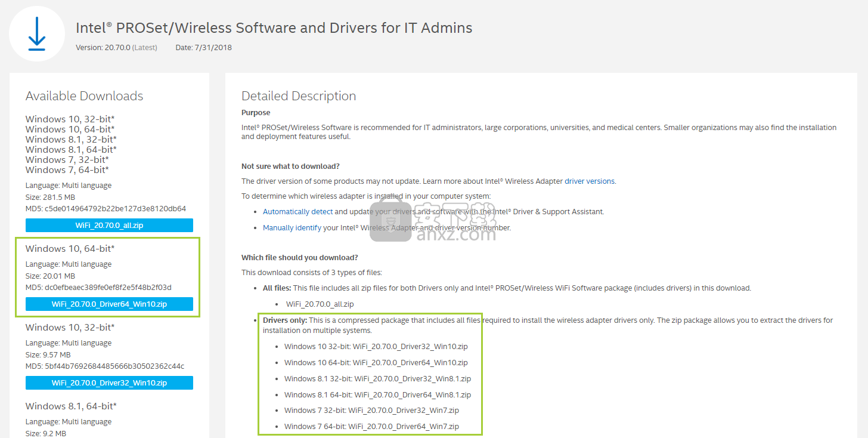Click the 'Version: 20.70.0 (Latest)' text
Viewport: 868px width, 438px height.
[x=116, y=48]
